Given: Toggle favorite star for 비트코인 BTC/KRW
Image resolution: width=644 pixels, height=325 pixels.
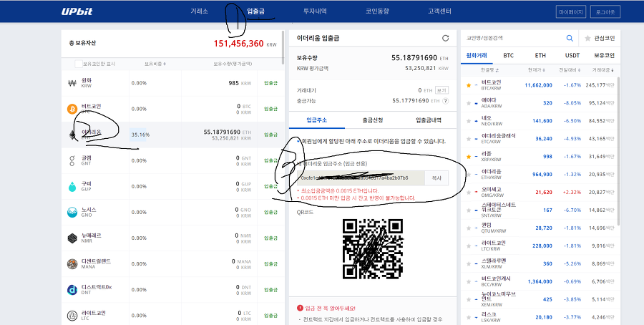Looking at the screenshot, I should point(468,85).
